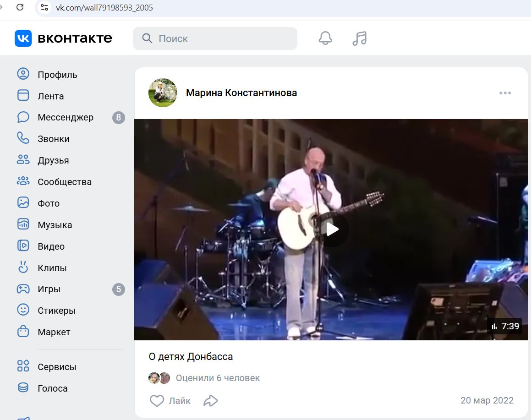Viewport: 531px width, 420px height.
Task: Click the Calls phone icon
Action: [x=23, y=138]
